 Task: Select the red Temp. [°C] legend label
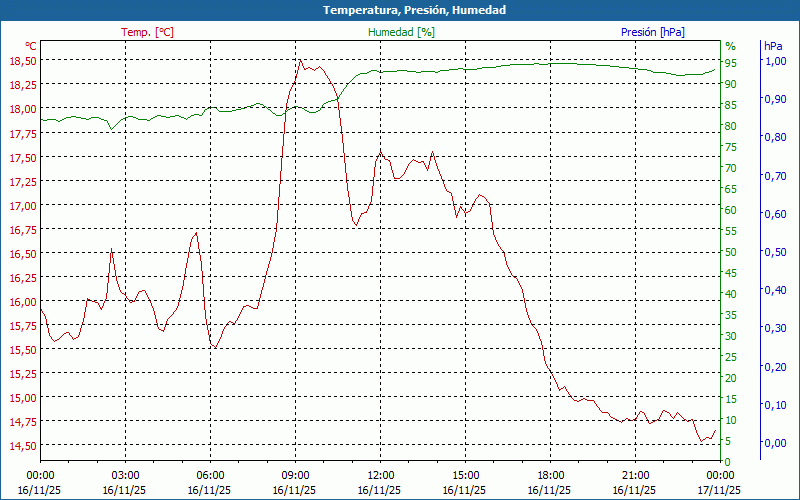147,32
